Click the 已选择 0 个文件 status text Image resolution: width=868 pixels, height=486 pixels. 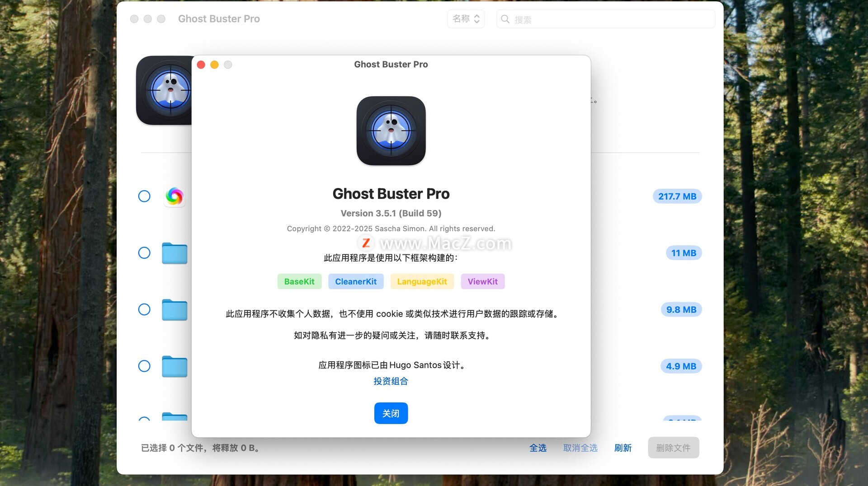(x=200, y=448)
